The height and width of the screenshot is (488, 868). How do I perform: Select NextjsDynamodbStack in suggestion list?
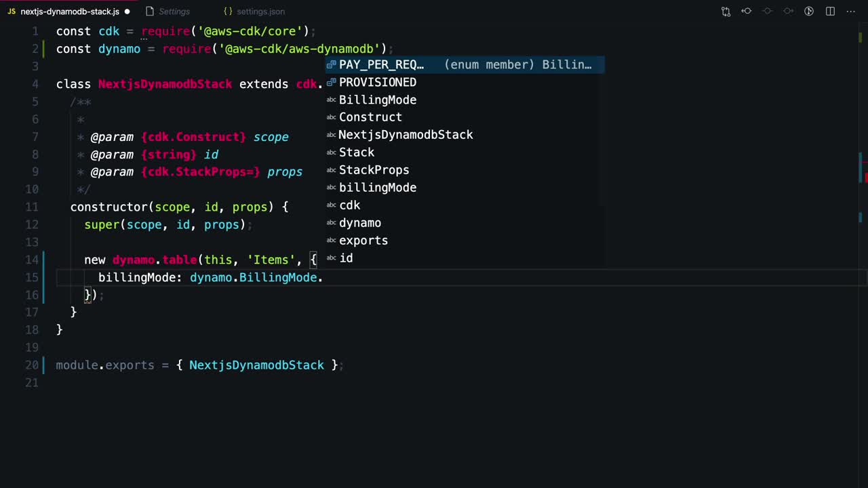coord(406,135)
